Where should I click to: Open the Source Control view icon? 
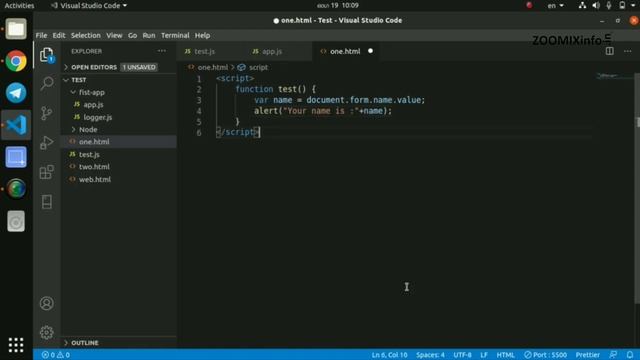pos(47,113)
